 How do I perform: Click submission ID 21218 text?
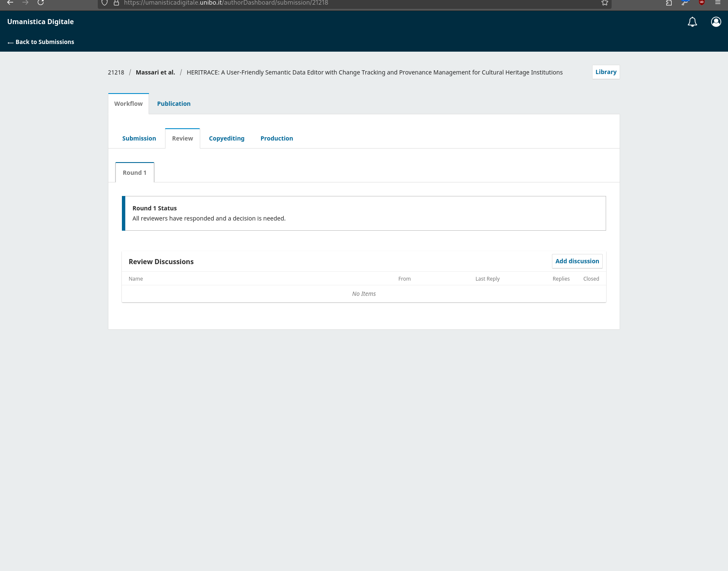(x=116, y=72)
